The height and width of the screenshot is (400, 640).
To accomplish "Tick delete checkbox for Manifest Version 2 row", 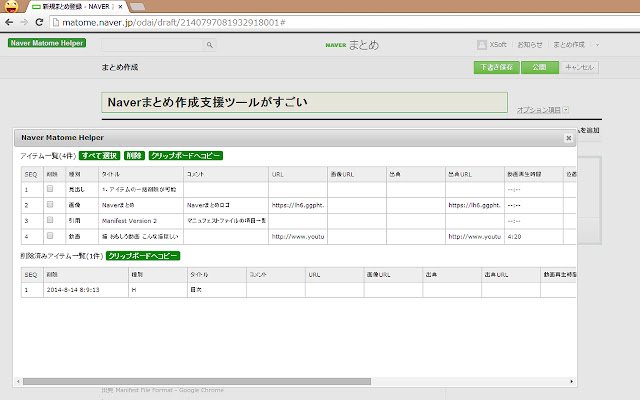I will [50, 220].
